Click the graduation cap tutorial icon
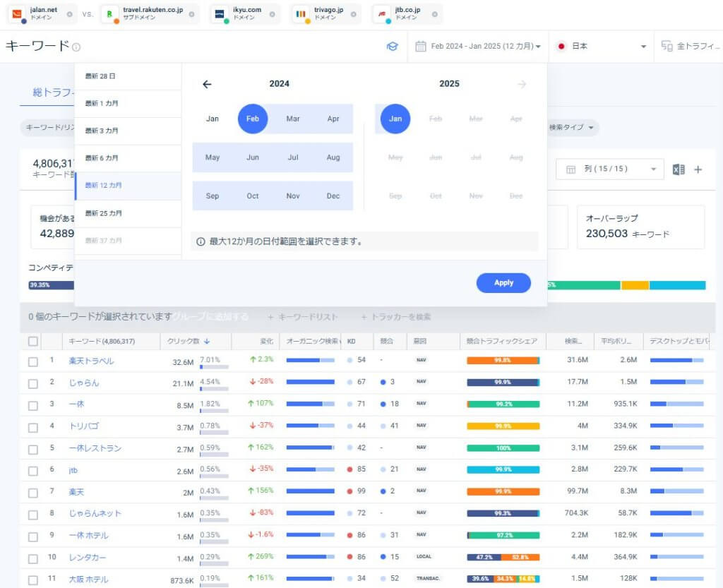 tap(392, 47)
